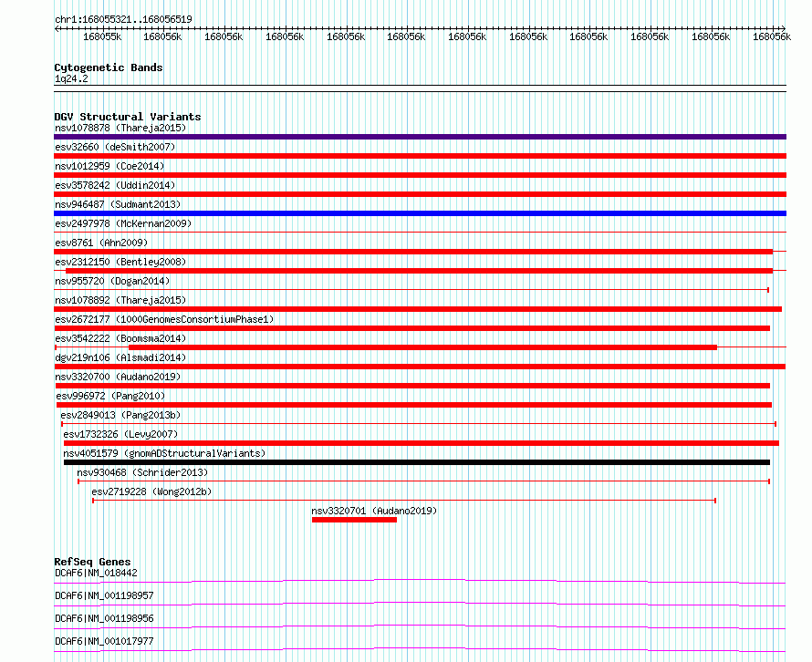The image size is (812, 662).
Task: Click esv2672177 (1000GenomesConsortiumPhase1) label
Action: [164, 319]
